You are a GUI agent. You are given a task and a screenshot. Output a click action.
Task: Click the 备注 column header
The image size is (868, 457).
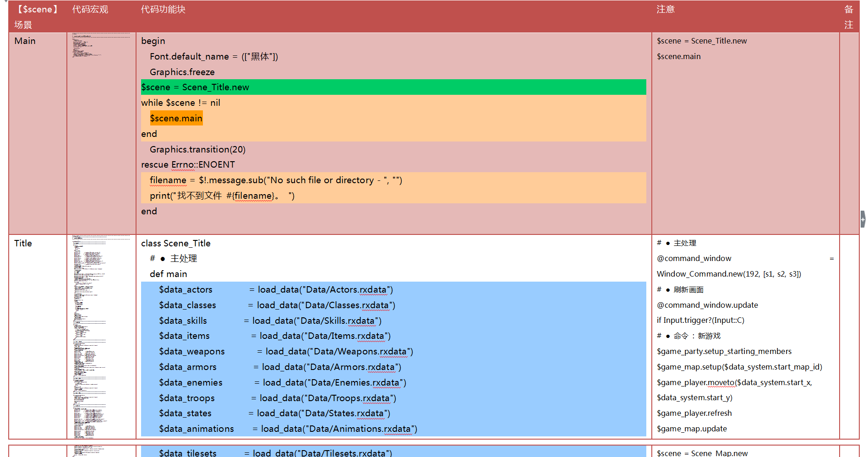coord(849,17)
